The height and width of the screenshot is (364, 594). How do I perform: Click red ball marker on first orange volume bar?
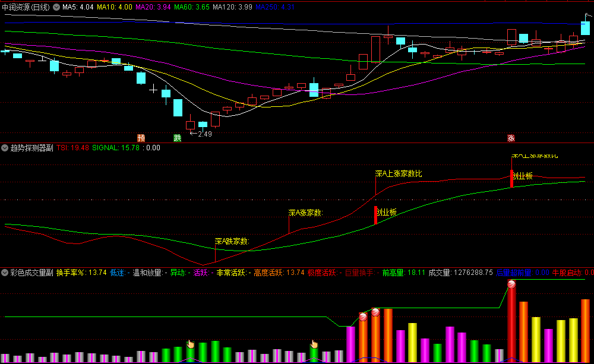(363, 316)
